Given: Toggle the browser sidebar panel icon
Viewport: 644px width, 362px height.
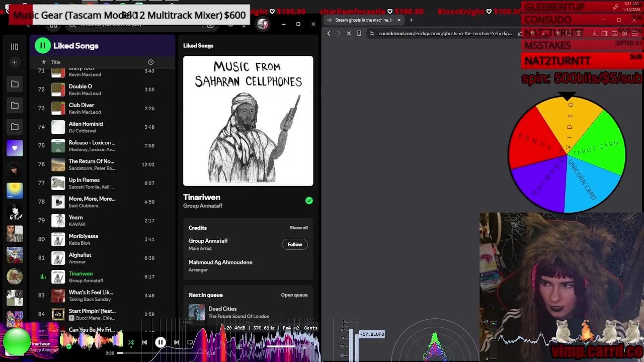Looking at the screenshot, I should tap(604, 34).
